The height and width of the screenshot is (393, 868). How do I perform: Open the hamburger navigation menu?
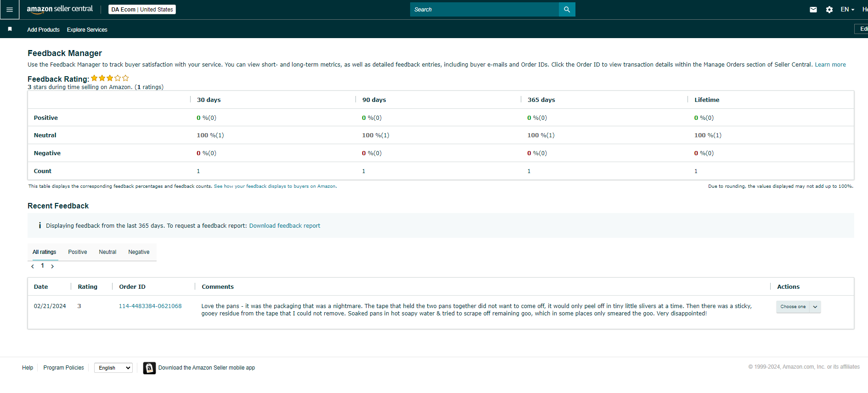9,9
